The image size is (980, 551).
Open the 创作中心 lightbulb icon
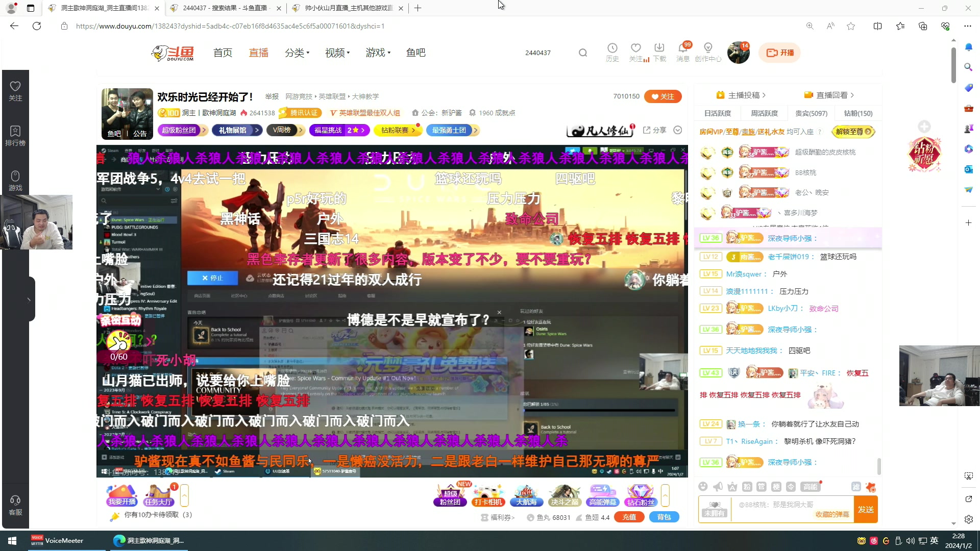coord(708,53)
